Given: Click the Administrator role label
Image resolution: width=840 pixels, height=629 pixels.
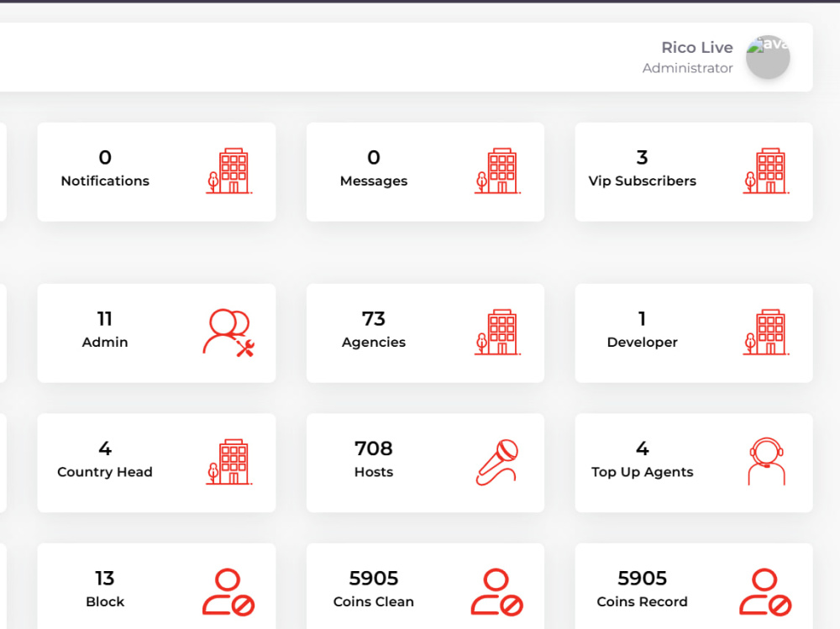Looking at the screenshot, I should click(688, 68).
